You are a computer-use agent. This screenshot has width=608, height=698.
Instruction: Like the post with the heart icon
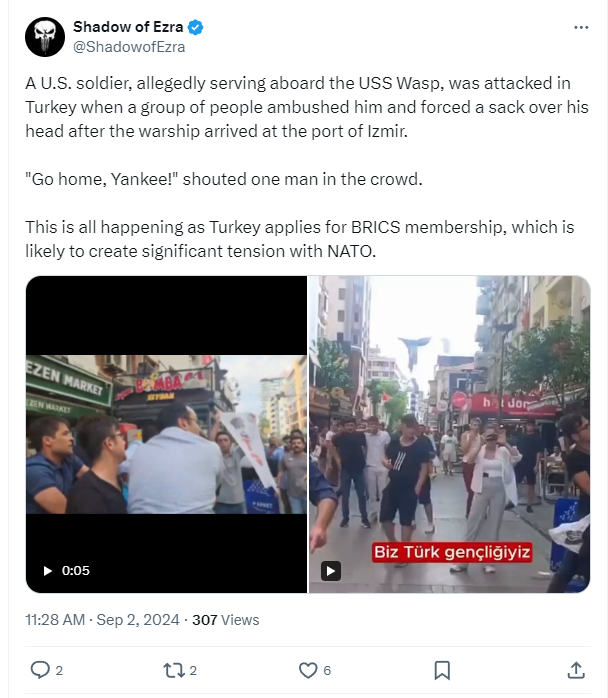point(308,670)
